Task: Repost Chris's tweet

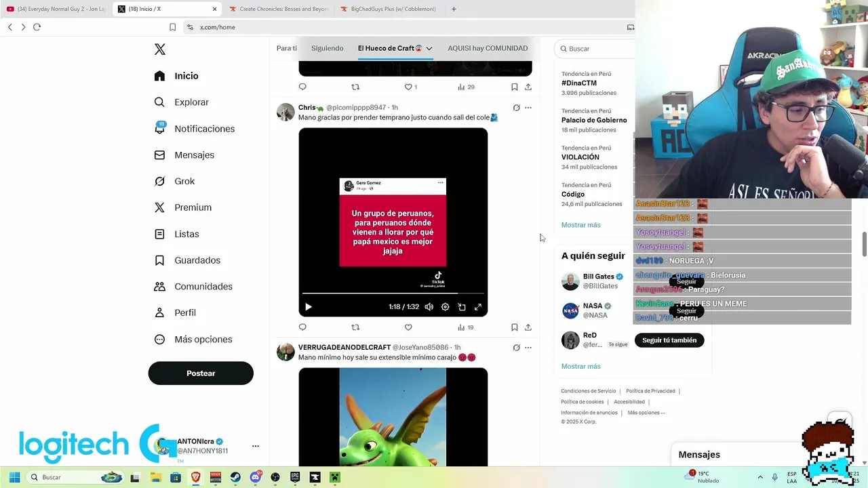Action: click(x=355, y=327)
